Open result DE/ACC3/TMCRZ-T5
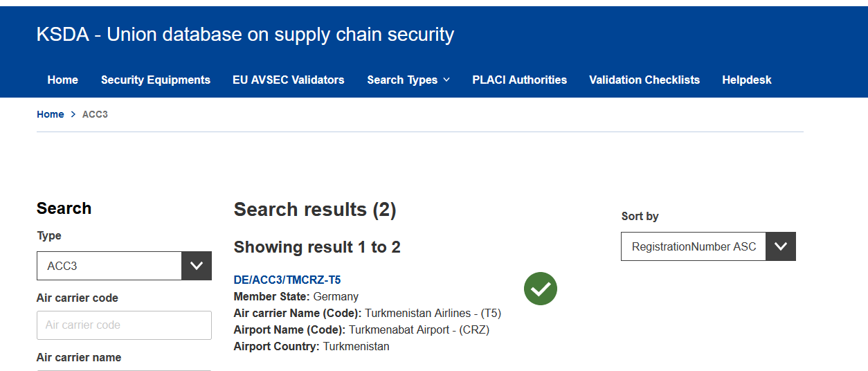 point(287,280)
